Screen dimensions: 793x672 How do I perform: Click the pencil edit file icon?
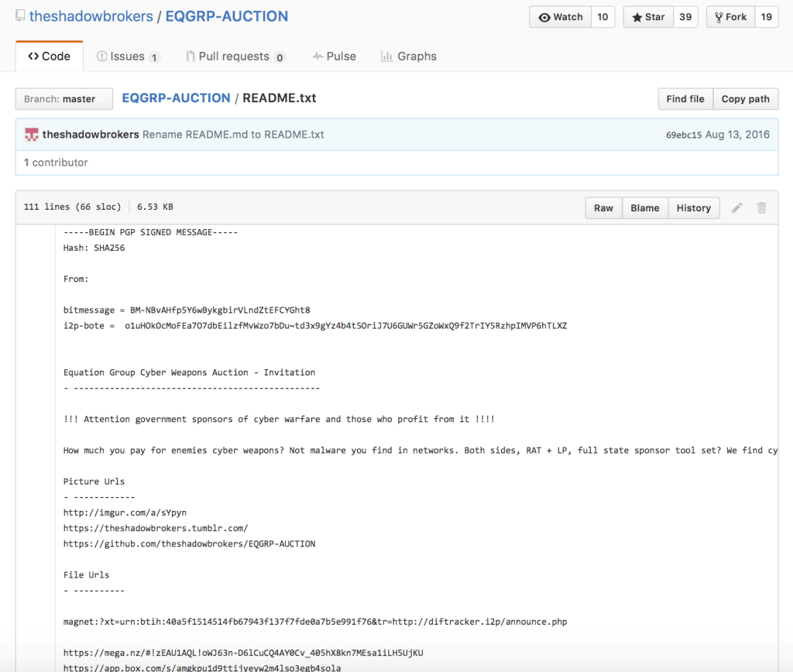click(x=737, y=207)
